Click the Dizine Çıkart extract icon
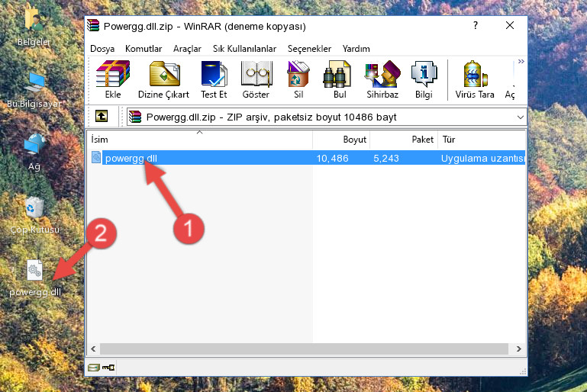 pos(163,79)
